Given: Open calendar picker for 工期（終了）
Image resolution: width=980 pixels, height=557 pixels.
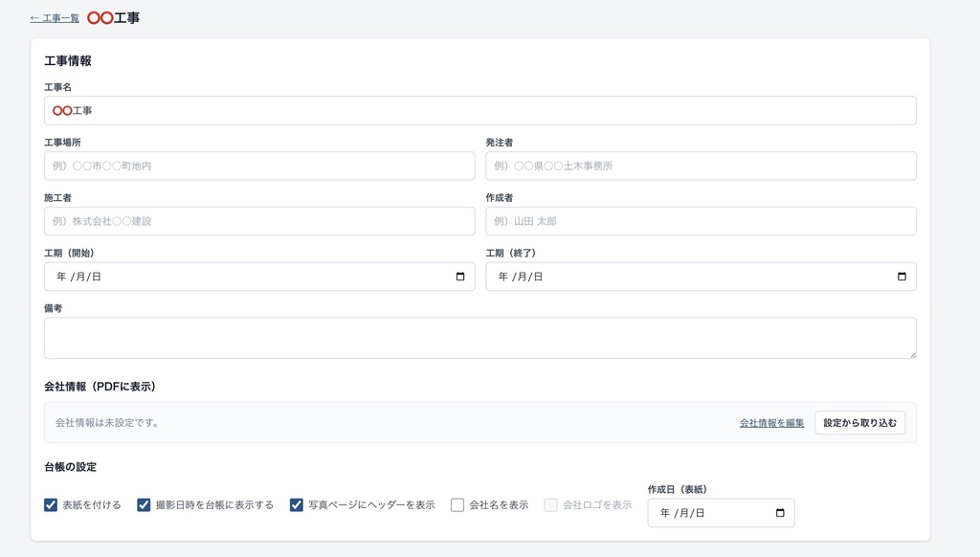Looking at the screenshot, I should [x=902, y=277].
